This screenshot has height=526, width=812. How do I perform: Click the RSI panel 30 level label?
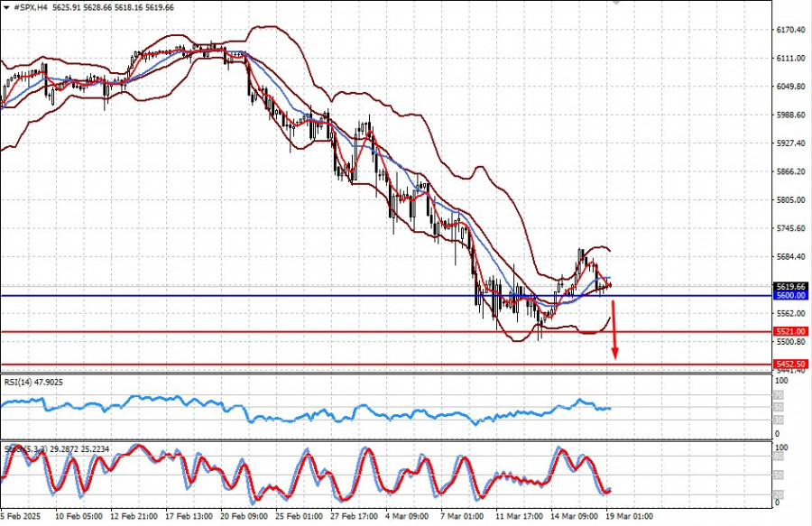779,420
